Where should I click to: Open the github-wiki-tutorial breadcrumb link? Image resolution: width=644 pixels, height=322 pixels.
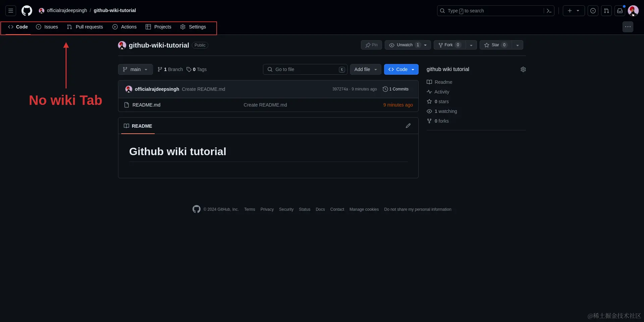[x=115, y=10]
